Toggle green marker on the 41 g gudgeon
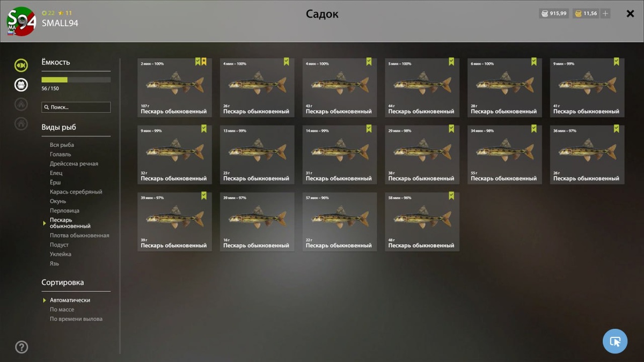 (x=616, y=62)
